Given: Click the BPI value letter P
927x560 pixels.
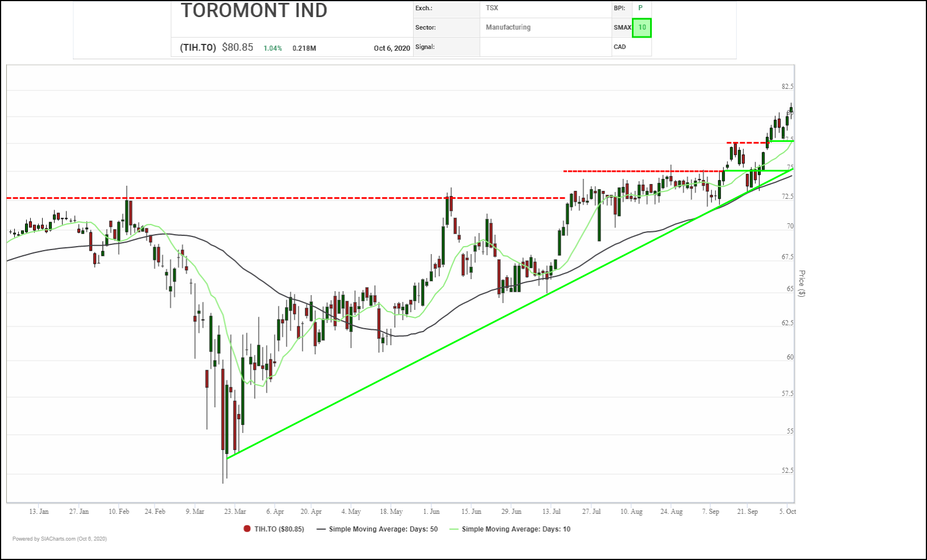Looking at the screenshot, I should pos(640,8).
